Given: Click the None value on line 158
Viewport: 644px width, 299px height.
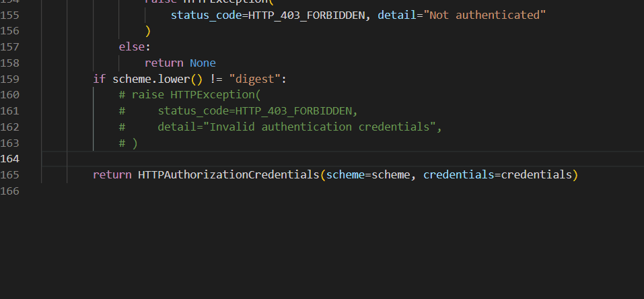Looking at the screenshot, I should coord(203,63).
